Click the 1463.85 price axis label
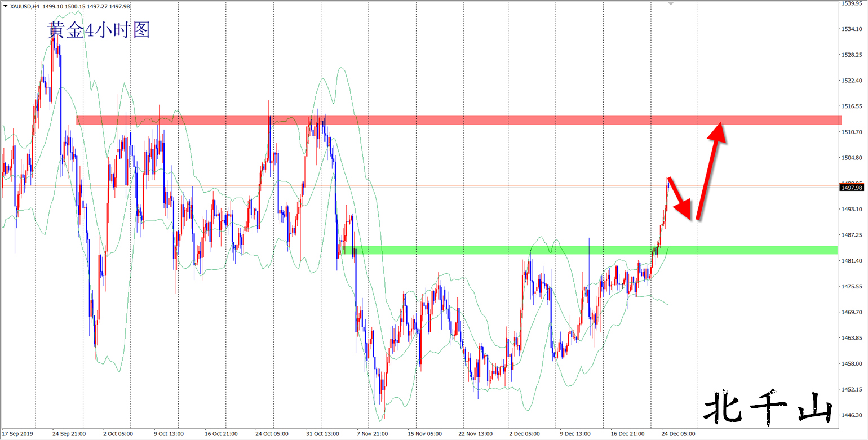 [x=852, y=337]
